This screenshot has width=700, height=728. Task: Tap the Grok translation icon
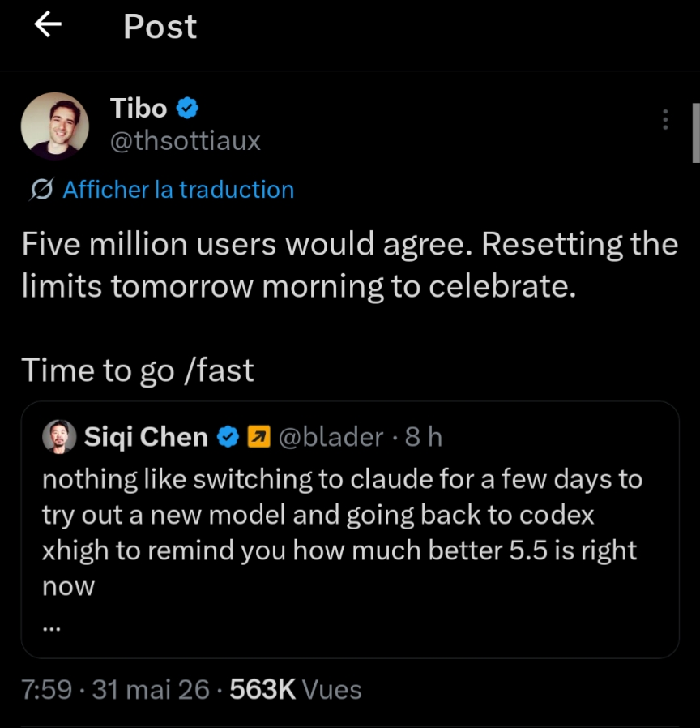tap(42, 190)
